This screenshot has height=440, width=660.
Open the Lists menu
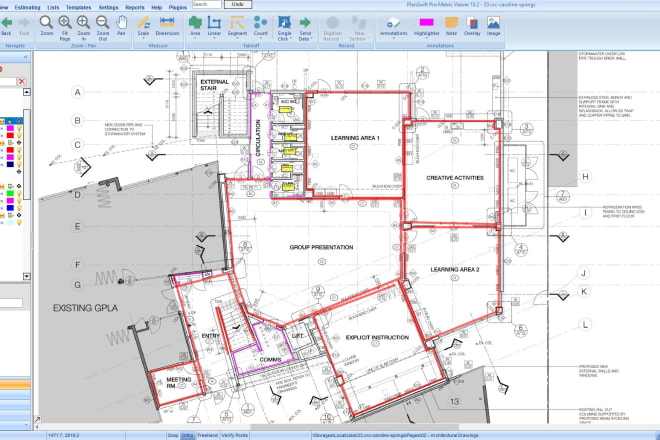click(53, 8)
